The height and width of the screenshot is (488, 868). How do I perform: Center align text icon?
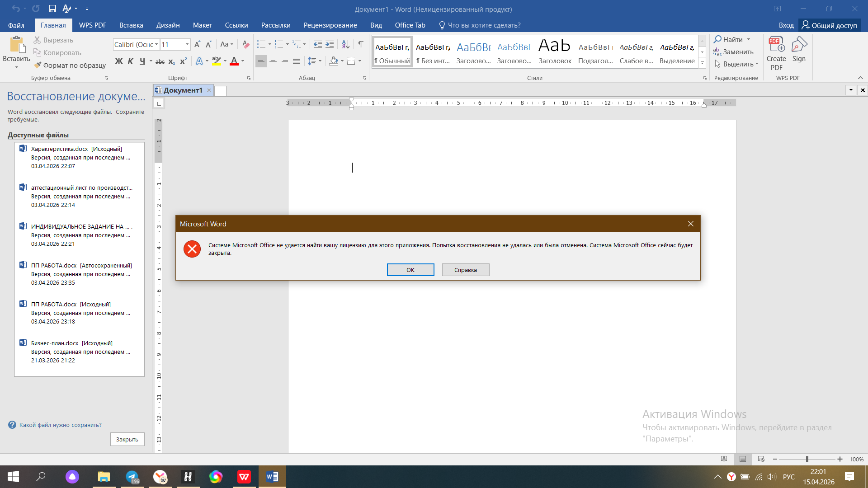coord(273,61)
